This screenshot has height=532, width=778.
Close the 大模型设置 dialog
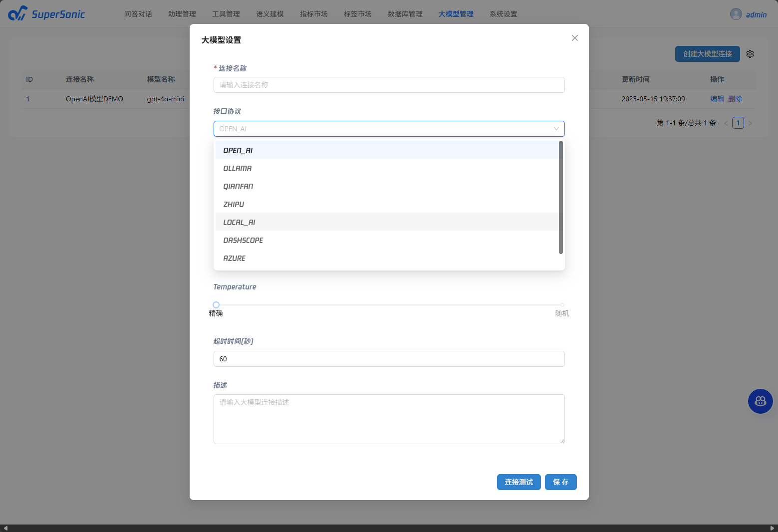coord(575,38)
